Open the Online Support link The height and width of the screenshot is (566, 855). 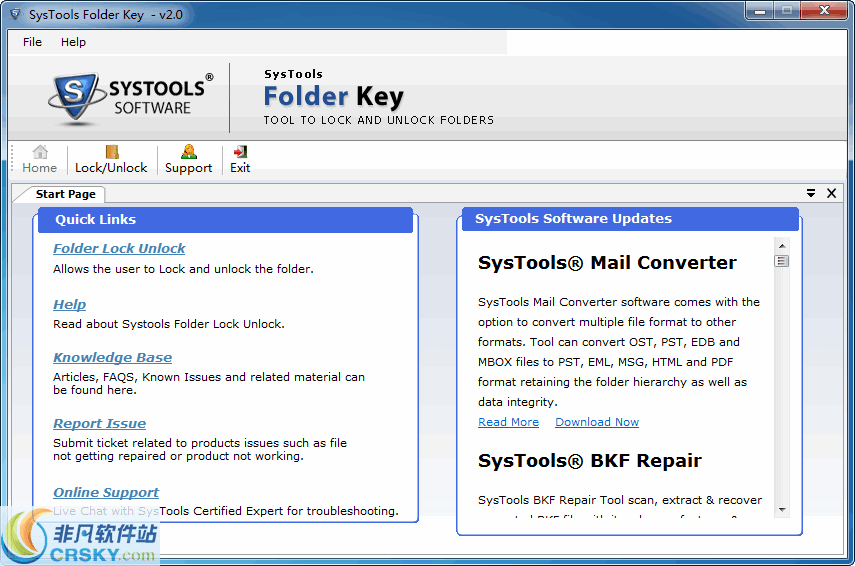(x=106, y=492)
